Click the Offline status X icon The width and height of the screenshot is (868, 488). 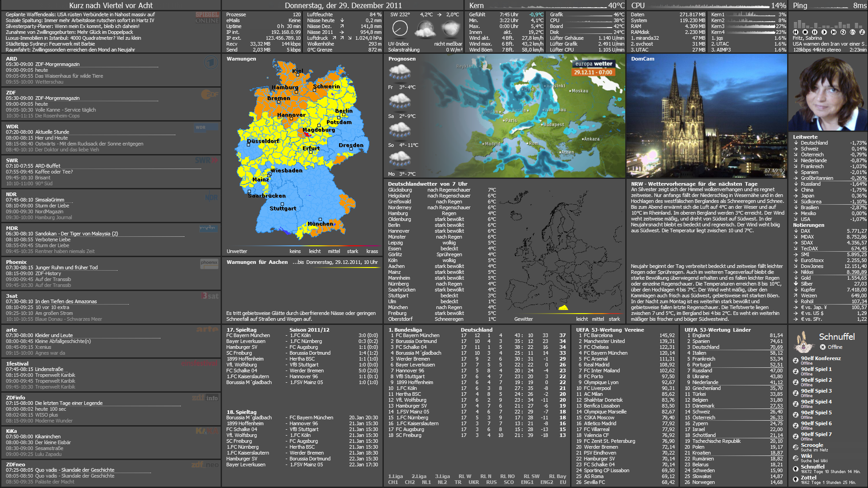point(823,347)
